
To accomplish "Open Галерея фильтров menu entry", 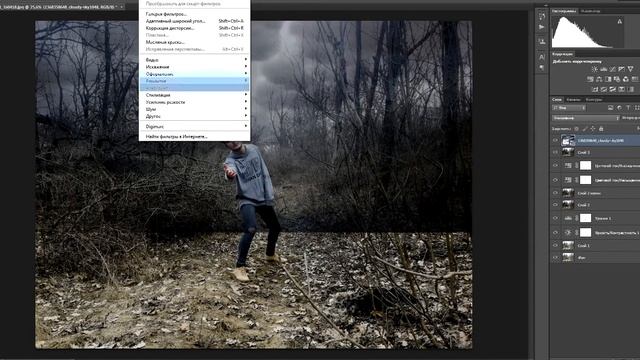I will (x=195, y=14).
